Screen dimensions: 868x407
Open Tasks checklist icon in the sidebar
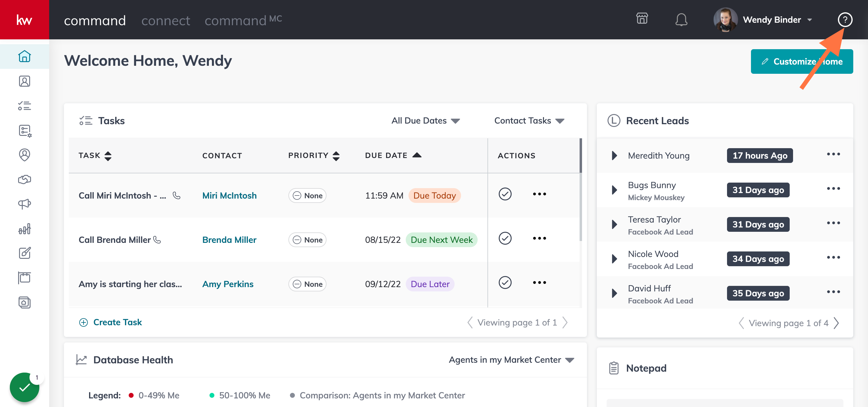24,106
